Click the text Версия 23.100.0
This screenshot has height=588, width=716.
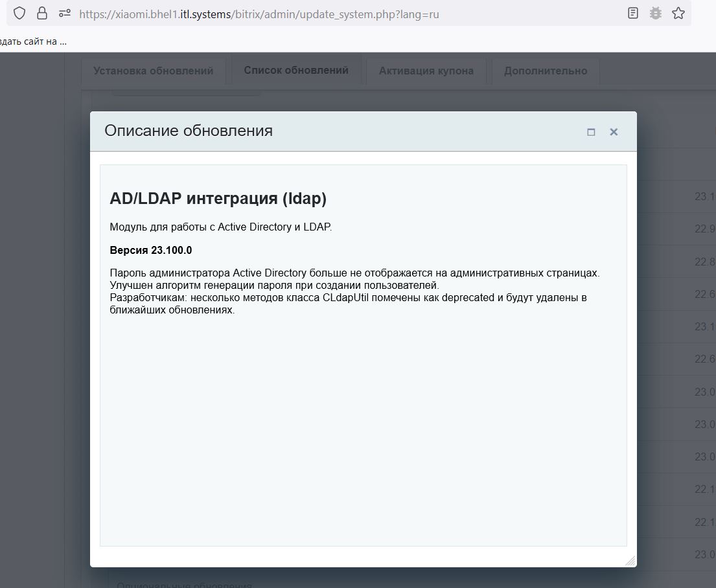coord(151,250)
